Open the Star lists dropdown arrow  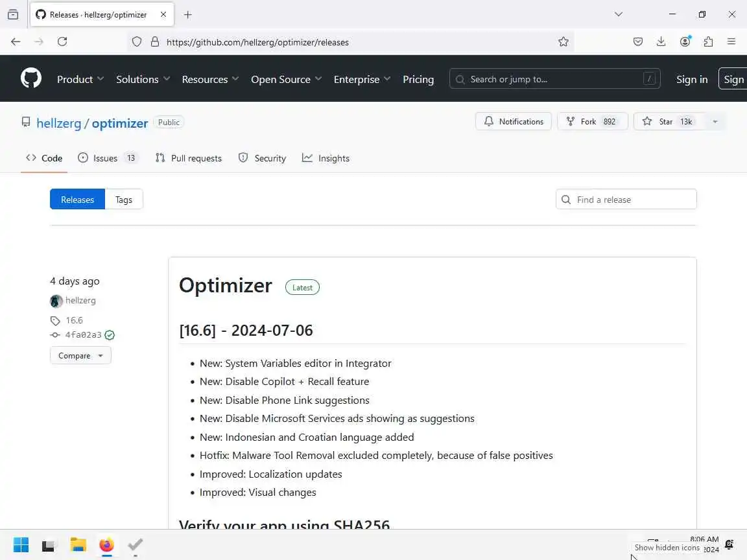(715, 121)
